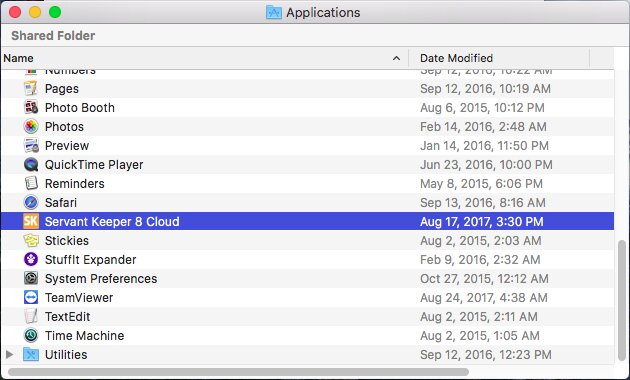
Task: Sort by the Name column header
Action: coord(205,58)
